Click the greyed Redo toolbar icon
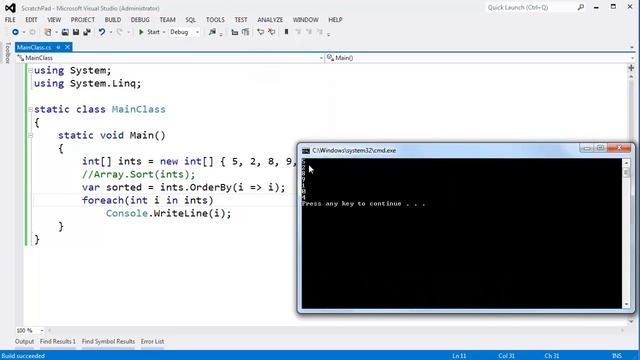 (120, 32)
